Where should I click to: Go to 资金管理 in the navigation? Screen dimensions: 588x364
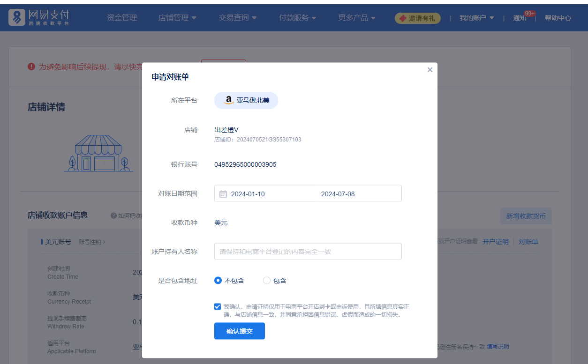tap(122, 18)
